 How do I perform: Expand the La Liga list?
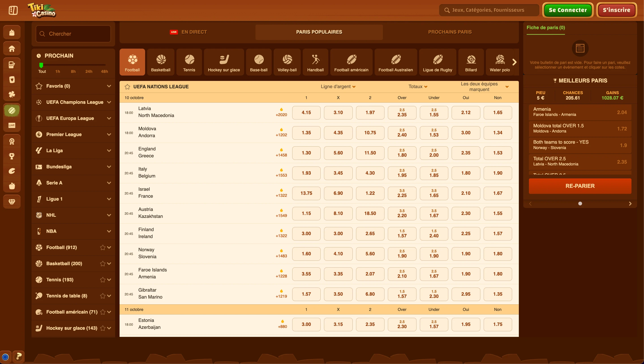coord(73,151)
